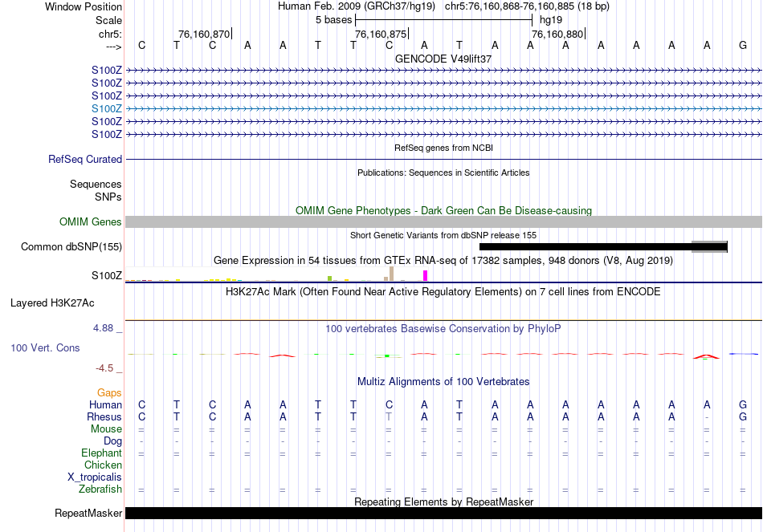Click the hg19 label next to the scale bar
The image size is (763, 532).
(551, 20)
